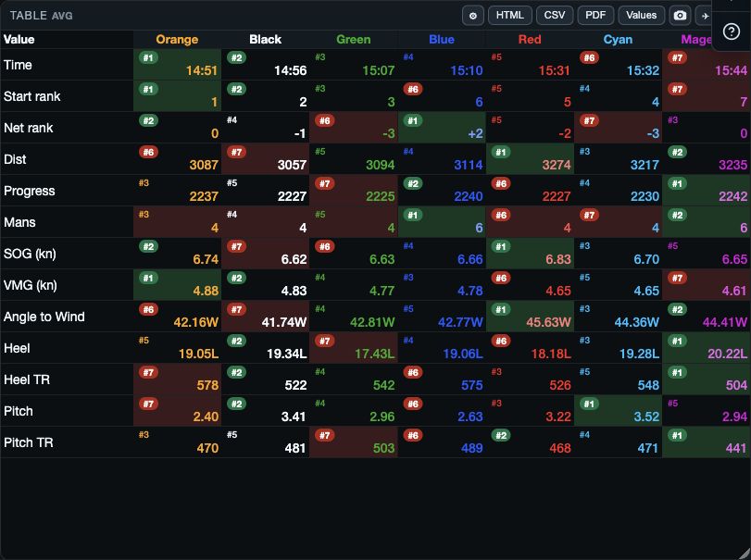
Task: Click the camera screenshot icon
Action: coord(680,16)
